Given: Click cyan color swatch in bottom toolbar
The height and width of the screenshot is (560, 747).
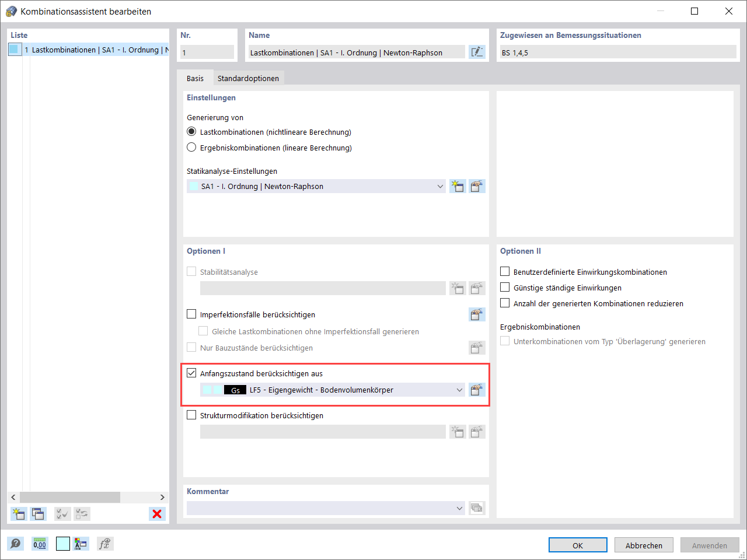Looking at the screenshot, I should coord(63,544).
